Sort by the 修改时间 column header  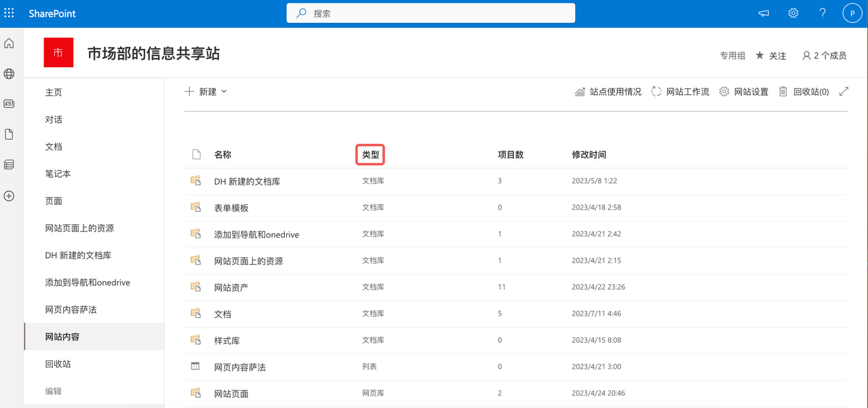pyautogui.click(x=589, y=155)
